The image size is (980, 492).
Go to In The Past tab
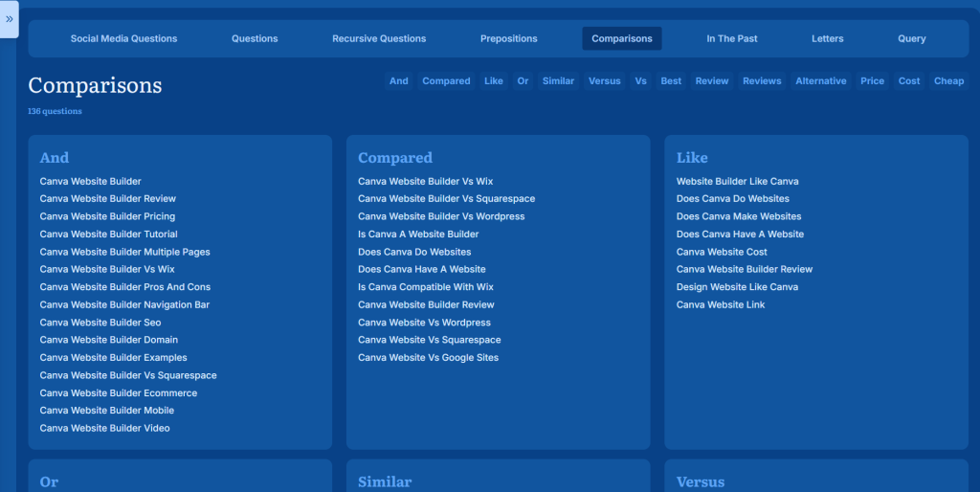click(732, 38)
